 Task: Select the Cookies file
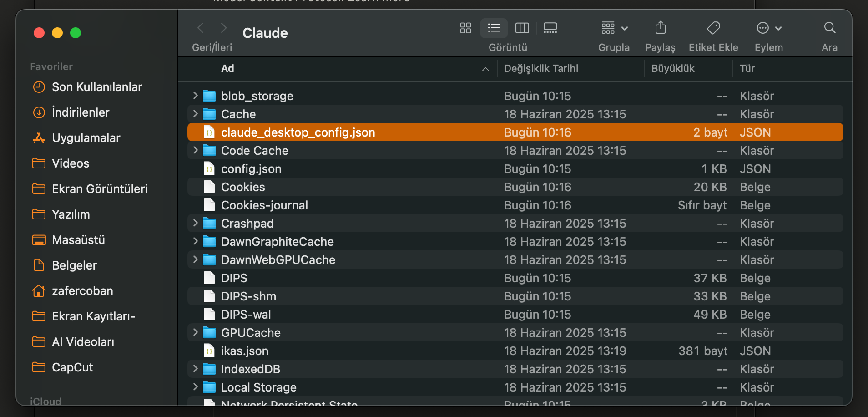(x=515, y=187)
